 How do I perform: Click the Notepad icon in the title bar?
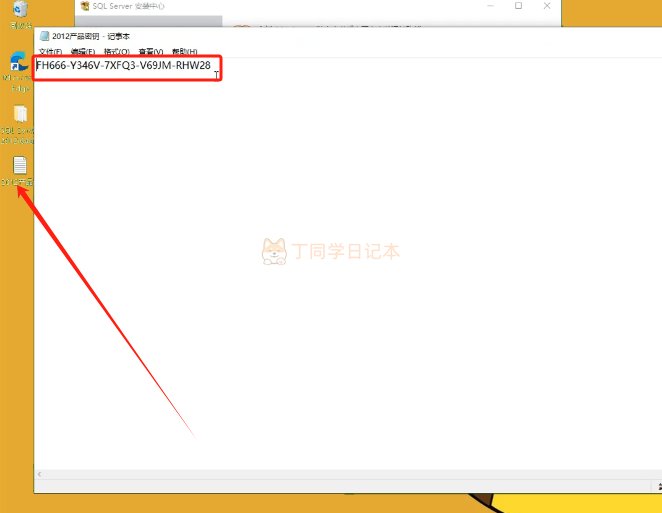pos(44,36)
